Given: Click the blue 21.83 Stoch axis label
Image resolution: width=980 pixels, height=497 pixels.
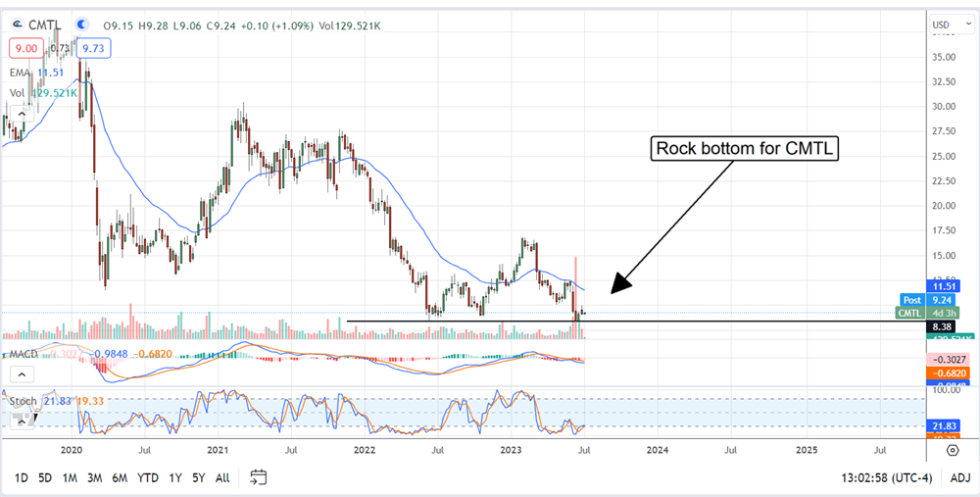Looking at the screenshot, I should click(x=942, y=425).
